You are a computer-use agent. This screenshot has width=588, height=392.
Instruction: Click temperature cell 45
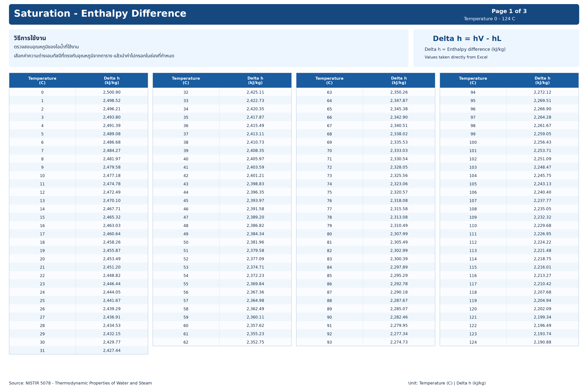pos(186,201)
